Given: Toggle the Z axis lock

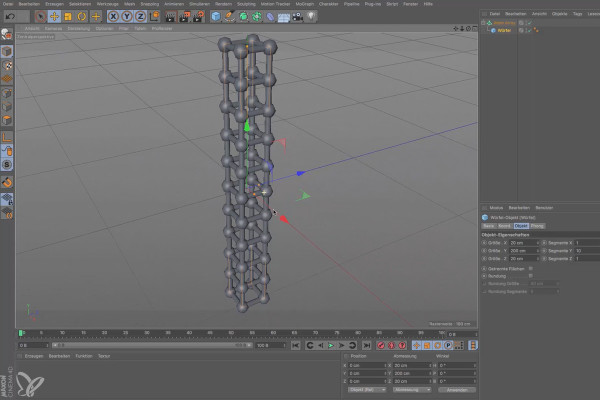Looking at the screenshot, I should coord(140,16).
